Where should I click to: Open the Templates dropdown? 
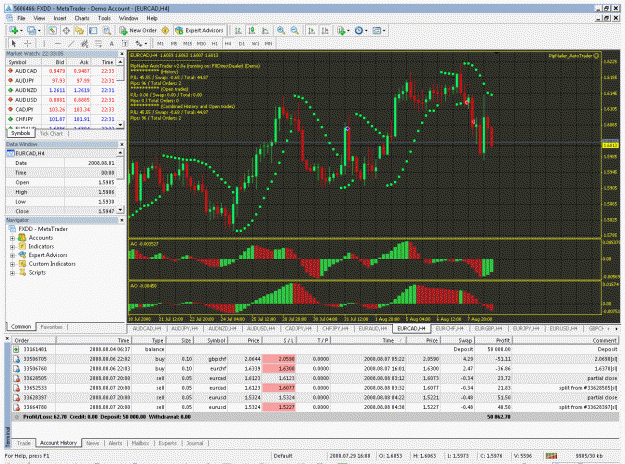(378, 30)
